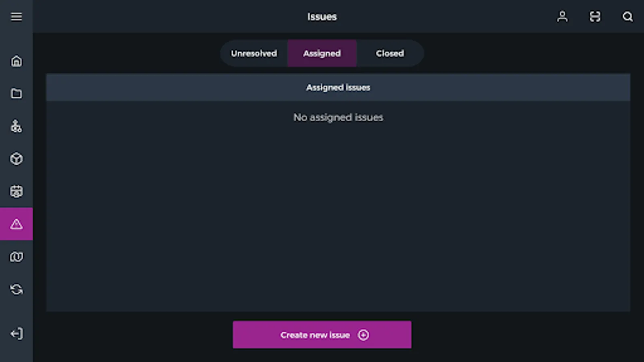644x362 pixels.
Task: Click the plus circle on Create button
Action: point(363,335)
